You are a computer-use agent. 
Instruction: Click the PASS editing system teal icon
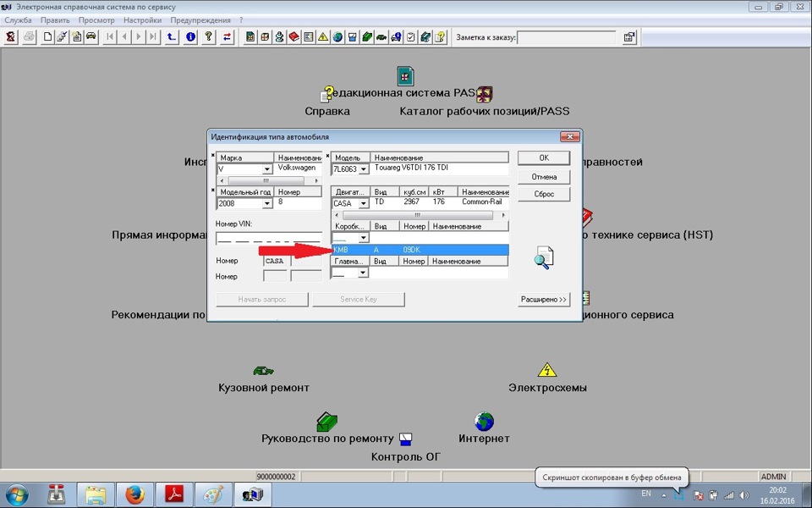click(405, 75)
